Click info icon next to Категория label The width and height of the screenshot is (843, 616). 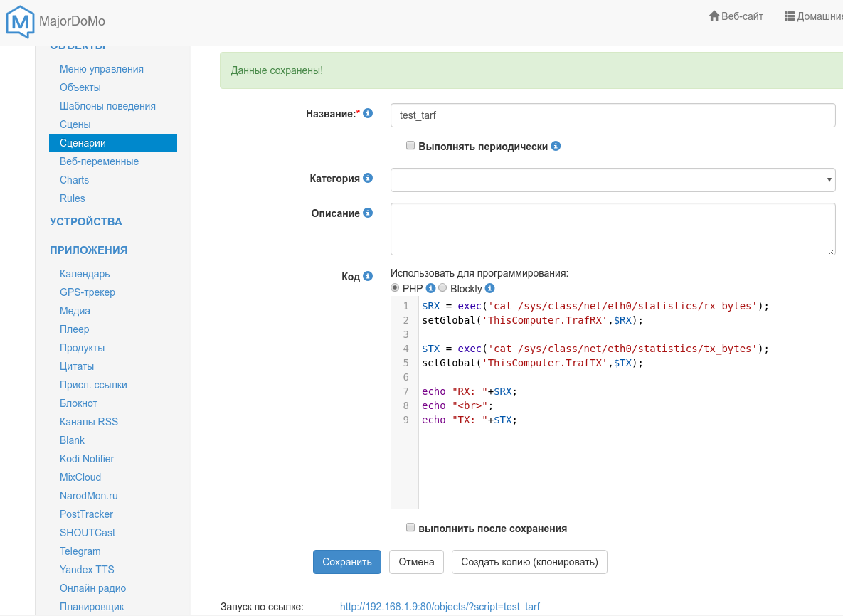368,178
